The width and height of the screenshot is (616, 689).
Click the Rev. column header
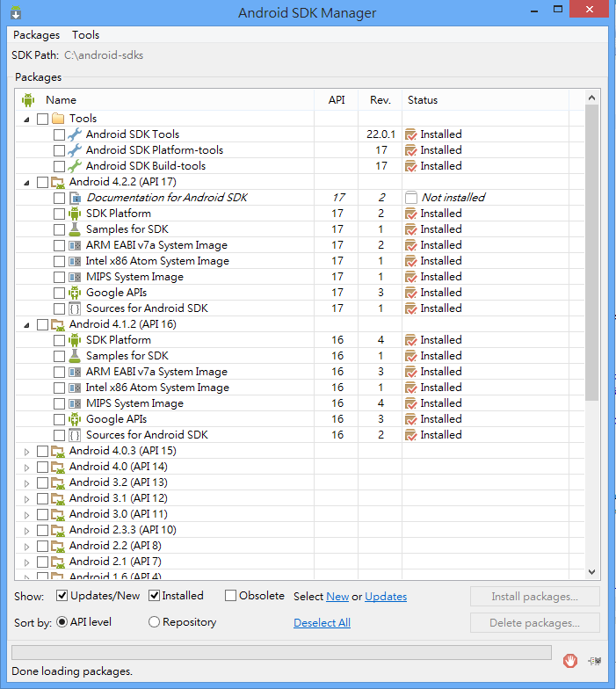point(380,100)
